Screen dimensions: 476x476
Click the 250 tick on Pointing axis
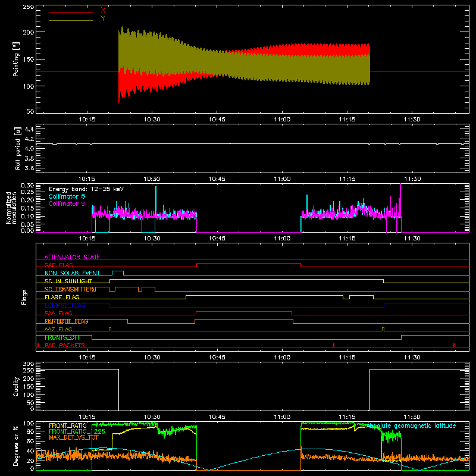point(29,7)
